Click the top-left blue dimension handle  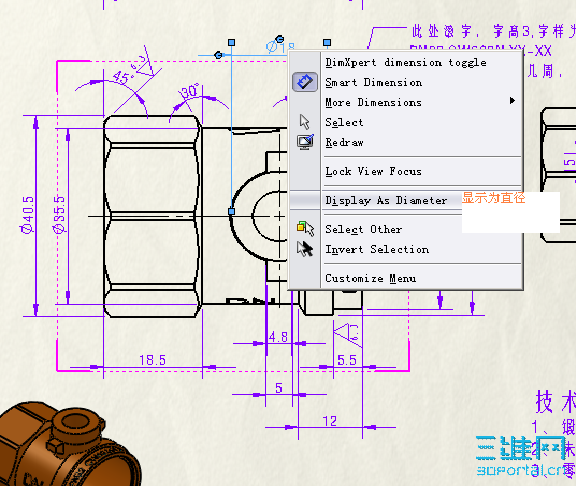231,43
